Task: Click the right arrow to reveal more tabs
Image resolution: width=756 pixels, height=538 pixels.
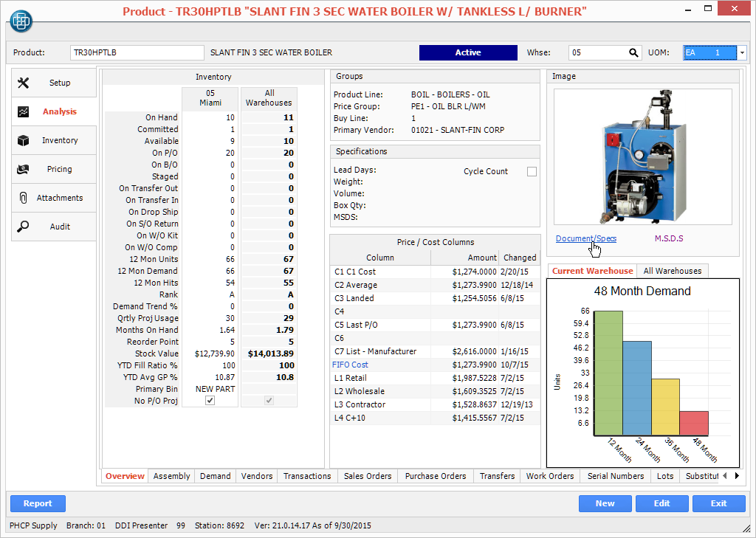Action: (735, 476)
